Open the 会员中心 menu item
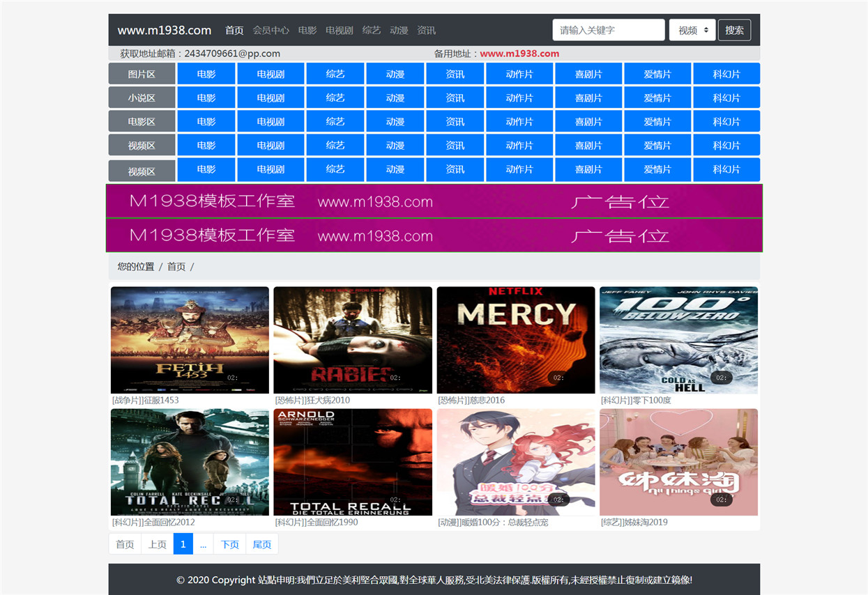Screen dimensions: 868x595 tap(271, 30)
